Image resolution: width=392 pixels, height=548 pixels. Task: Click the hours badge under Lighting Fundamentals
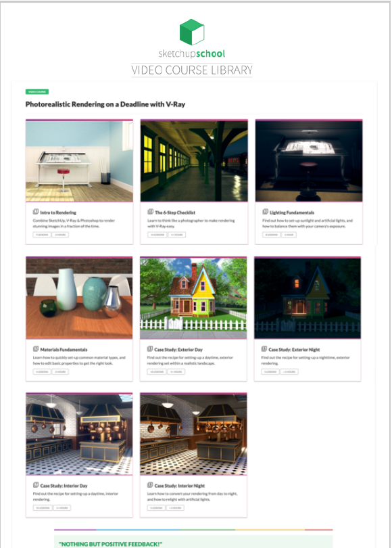coord(289,235)
